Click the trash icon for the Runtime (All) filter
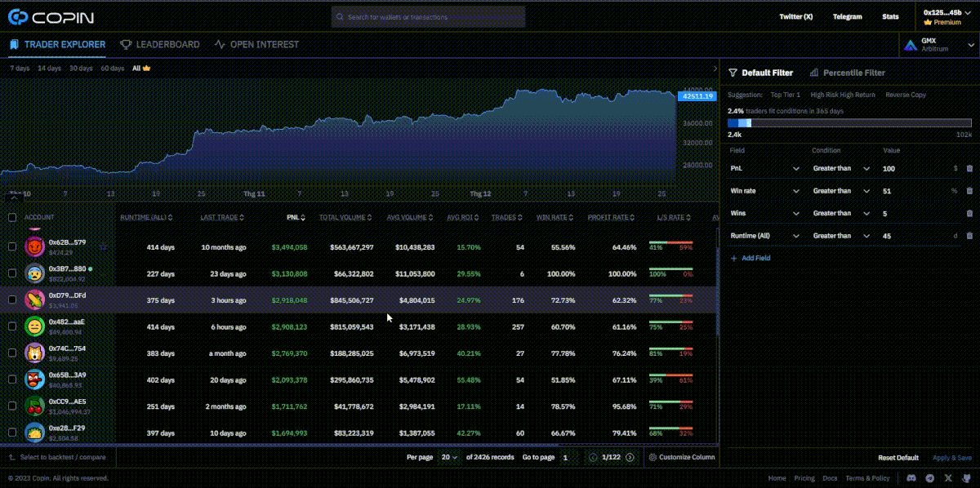The image size is (980, 488). 969,236
